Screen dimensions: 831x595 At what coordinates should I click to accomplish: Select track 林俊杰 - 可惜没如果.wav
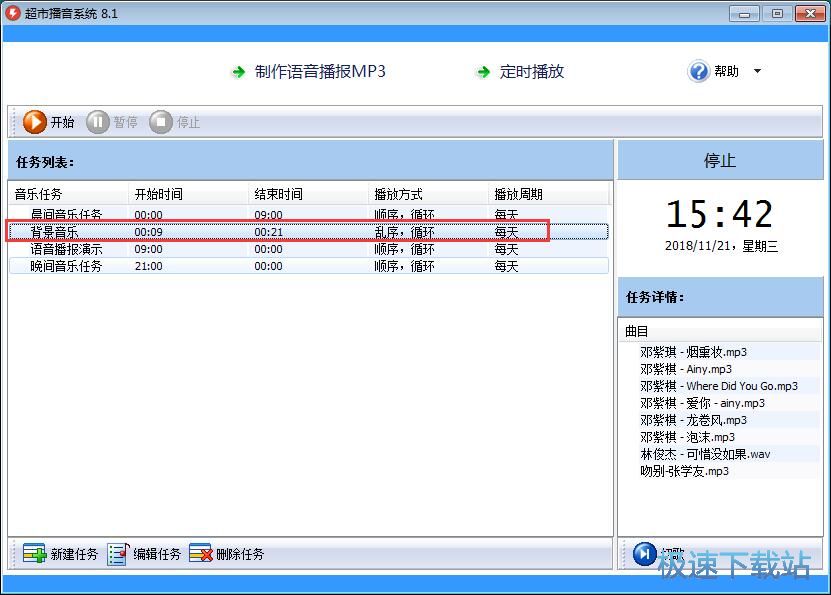705,454
